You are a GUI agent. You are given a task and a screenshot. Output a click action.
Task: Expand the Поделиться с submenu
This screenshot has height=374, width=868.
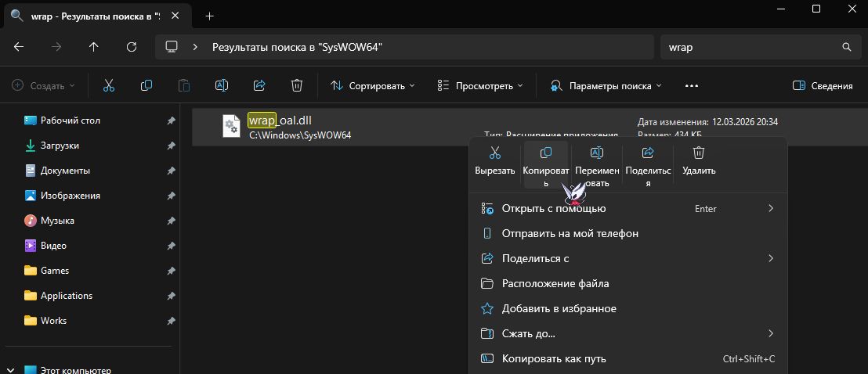[771, 258]
